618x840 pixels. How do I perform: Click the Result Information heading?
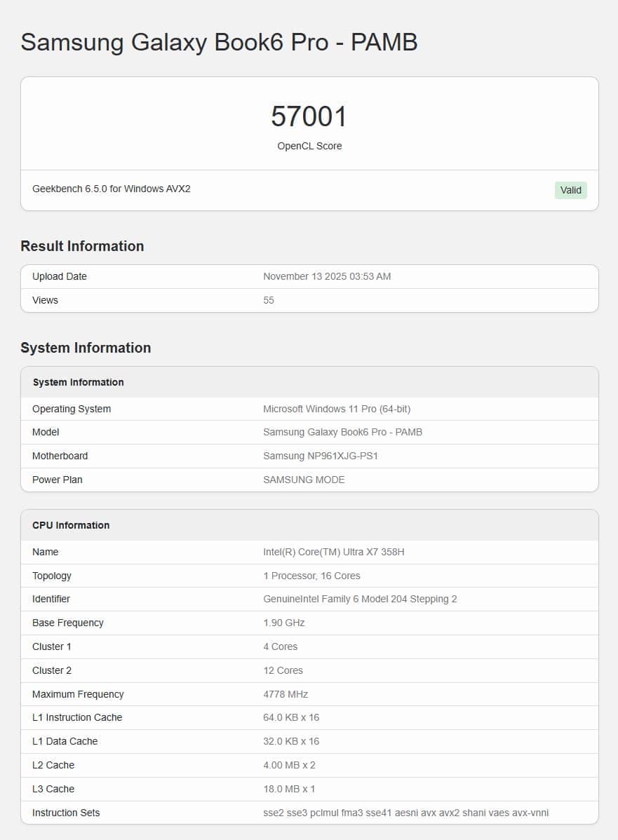tap(82, 246)
